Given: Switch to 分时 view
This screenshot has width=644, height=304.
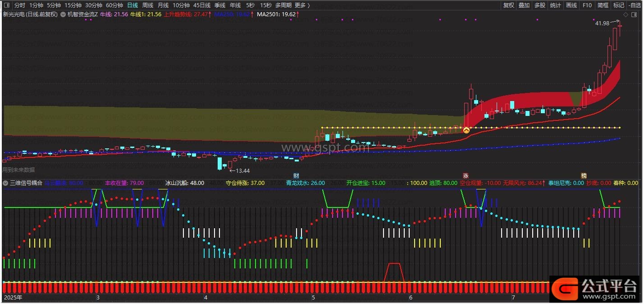Looking at the screenshot, I should (x=19, y=5).
